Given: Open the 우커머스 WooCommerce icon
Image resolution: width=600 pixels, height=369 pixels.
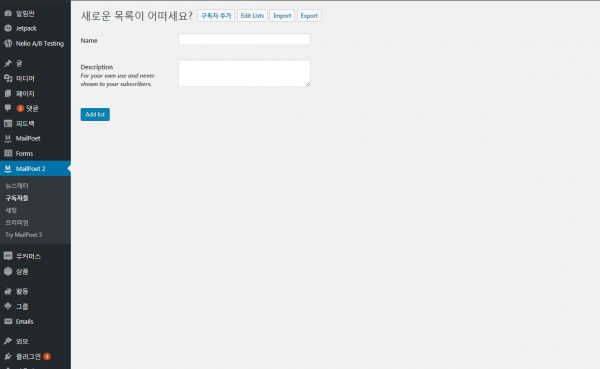Looking at the screenshot, I should tap(8, 256).
